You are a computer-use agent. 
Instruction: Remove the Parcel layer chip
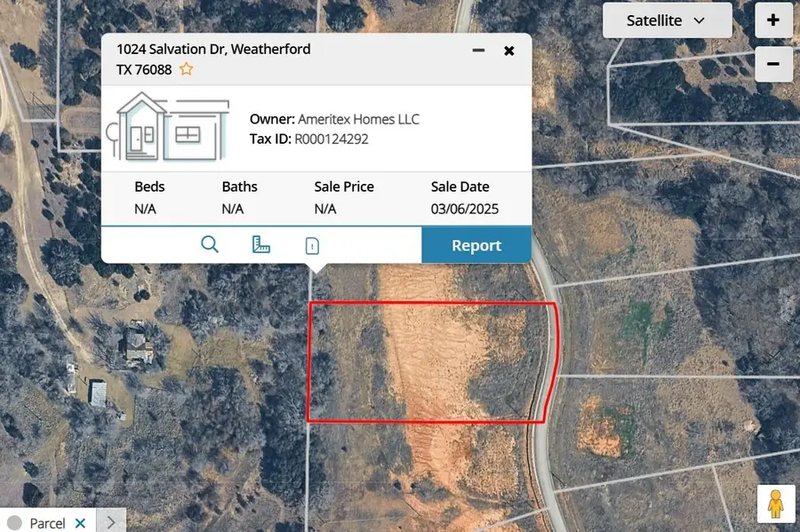80,522
